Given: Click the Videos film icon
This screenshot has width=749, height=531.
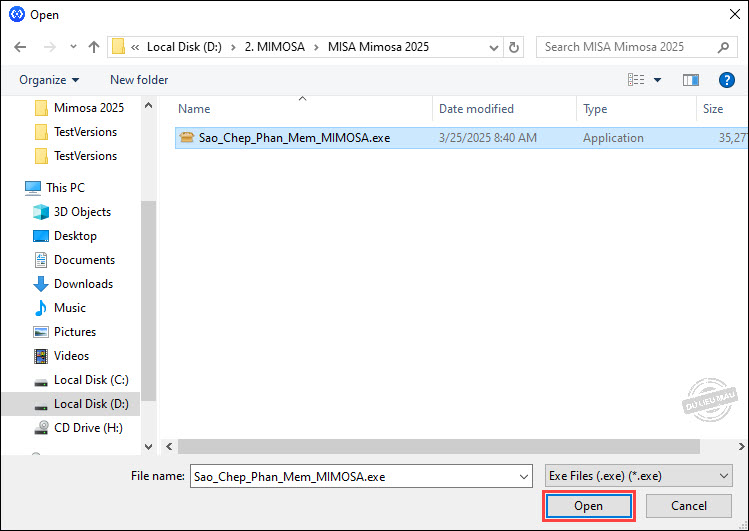Looking at the screenshot, I should coord(41,356).
